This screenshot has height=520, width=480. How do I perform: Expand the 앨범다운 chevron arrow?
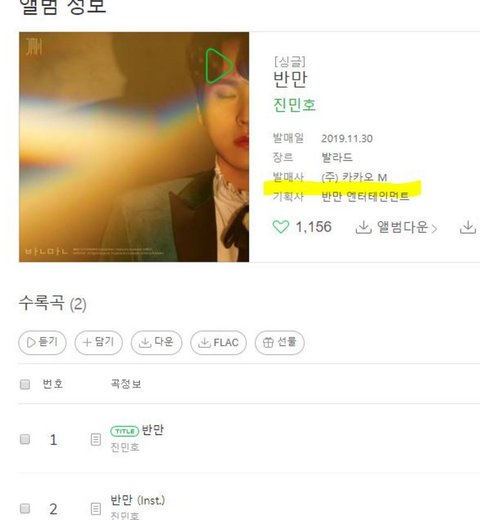(x=434, y=229)
